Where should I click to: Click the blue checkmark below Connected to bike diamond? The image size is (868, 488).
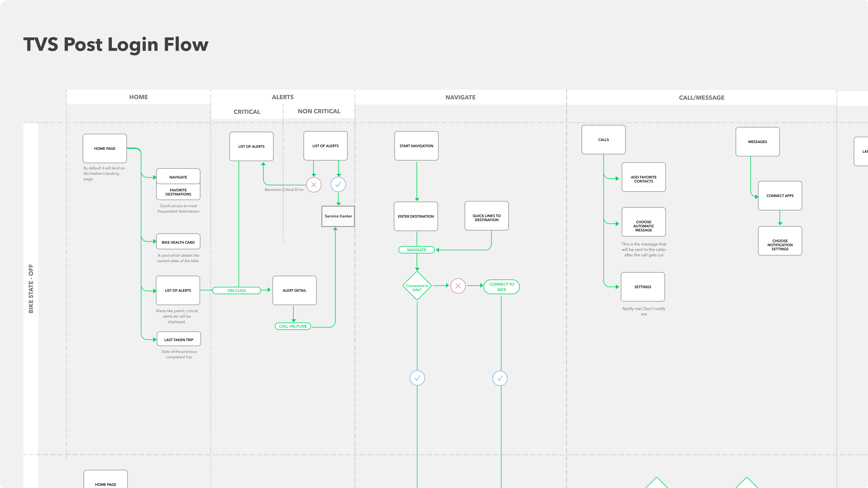[x=417, y=378]
